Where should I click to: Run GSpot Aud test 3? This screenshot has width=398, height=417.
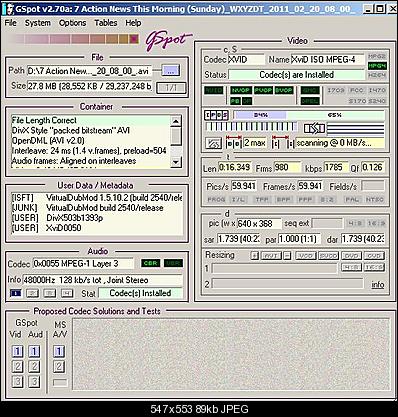click(34, 381)
